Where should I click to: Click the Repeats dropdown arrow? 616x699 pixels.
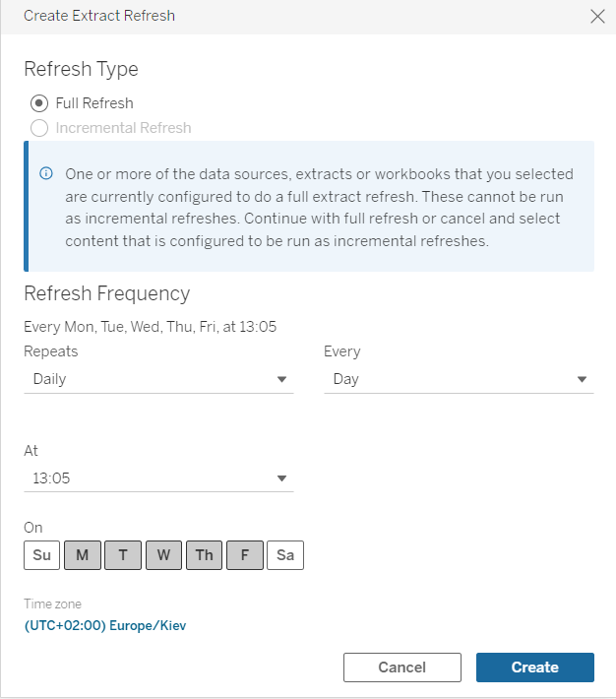click(x=281, y=379)
